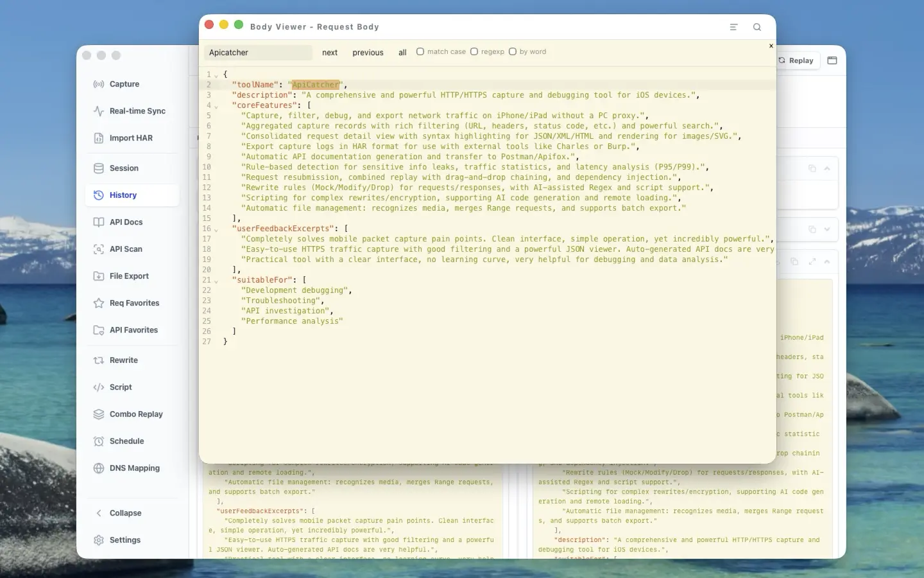Viewport: 924px width, 578px height.
Task: Click the "API investigation" value on line 24
Action: click(x=285, y=311)
